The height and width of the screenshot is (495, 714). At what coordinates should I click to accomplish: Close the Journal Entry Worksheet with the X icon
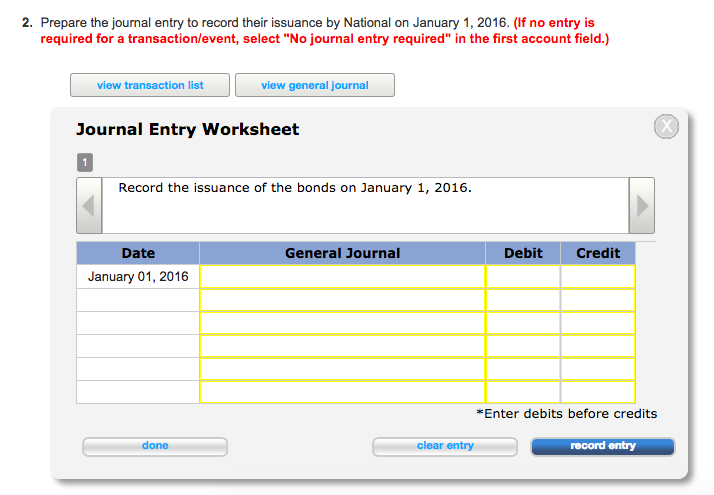click(666, 126)
